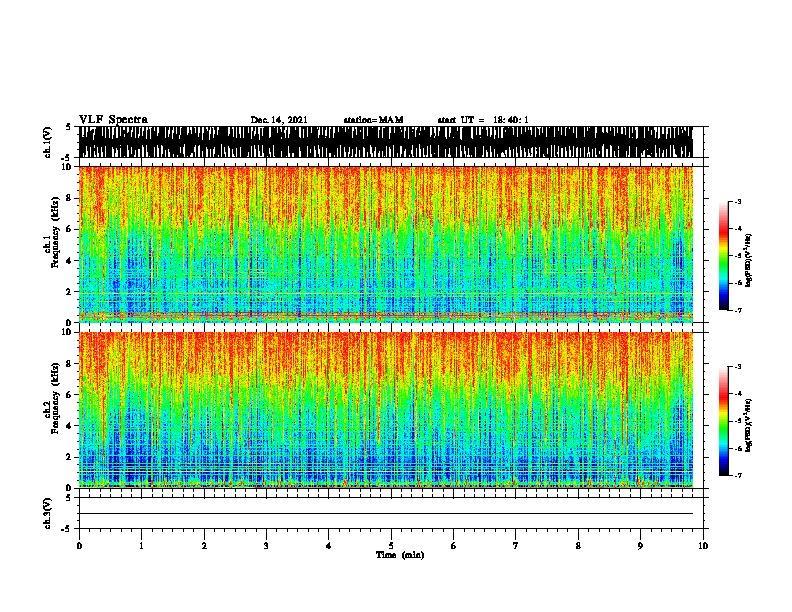The height and width of the screenshot is (612, 792).
Task: Click the 'VLF Spectra' plot title
Action: click(113, 120)
